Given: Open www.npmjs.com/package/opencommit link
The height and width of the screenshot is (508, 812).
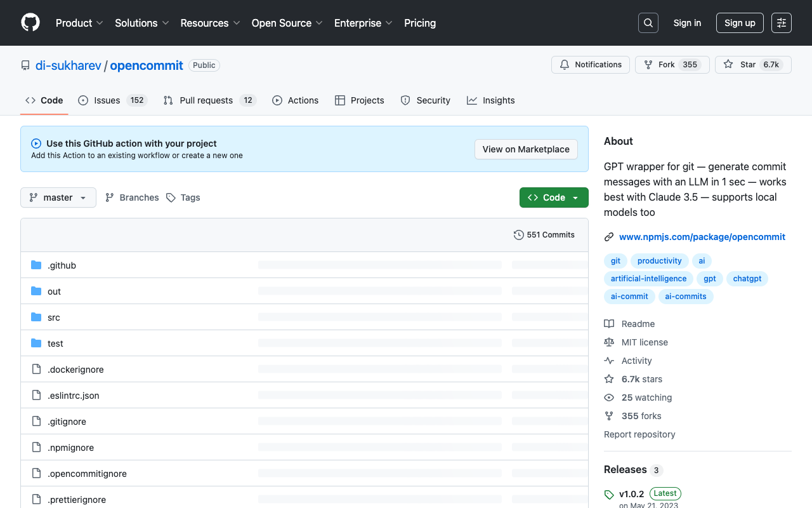Looking at the screenshot, I should coord(702,237).
